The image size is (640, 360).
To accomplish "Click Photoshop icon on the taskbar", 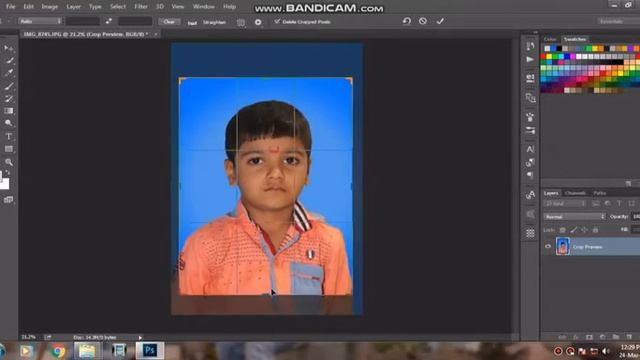I will click(149, 351).
